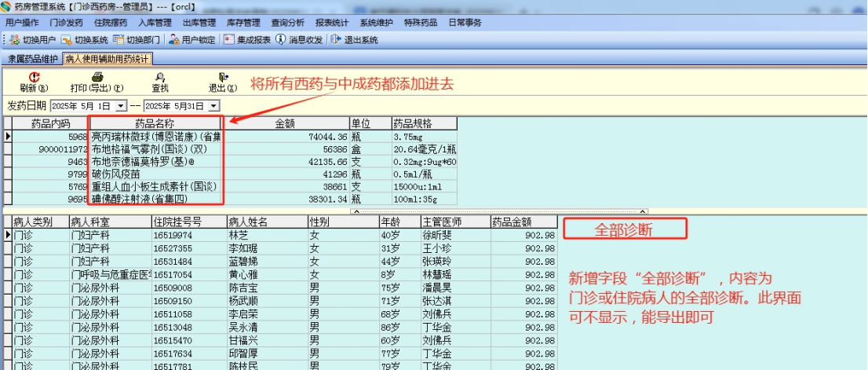Viewport: 868px width, 370px height.
Task: Click the 退出系统 exit system icon
Action: pyautogui.click(x=335, y=40)
